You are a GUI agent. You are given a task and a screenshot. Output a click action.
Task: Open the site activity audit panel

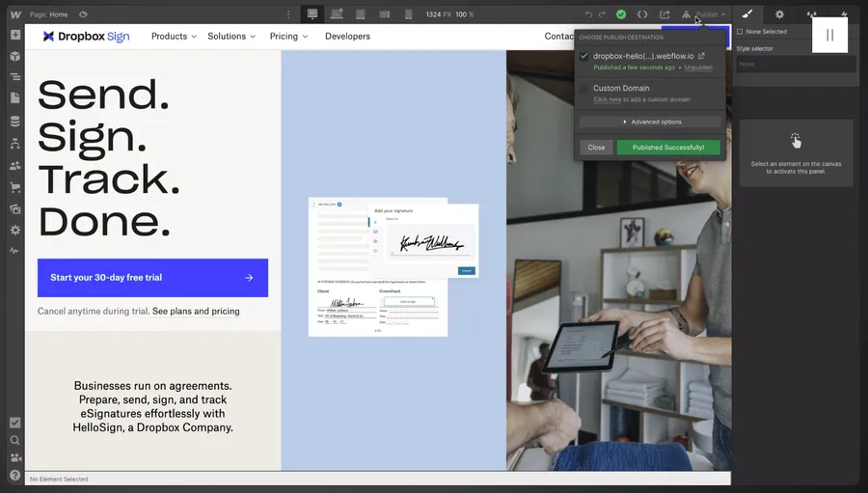(x=14, y=251)
